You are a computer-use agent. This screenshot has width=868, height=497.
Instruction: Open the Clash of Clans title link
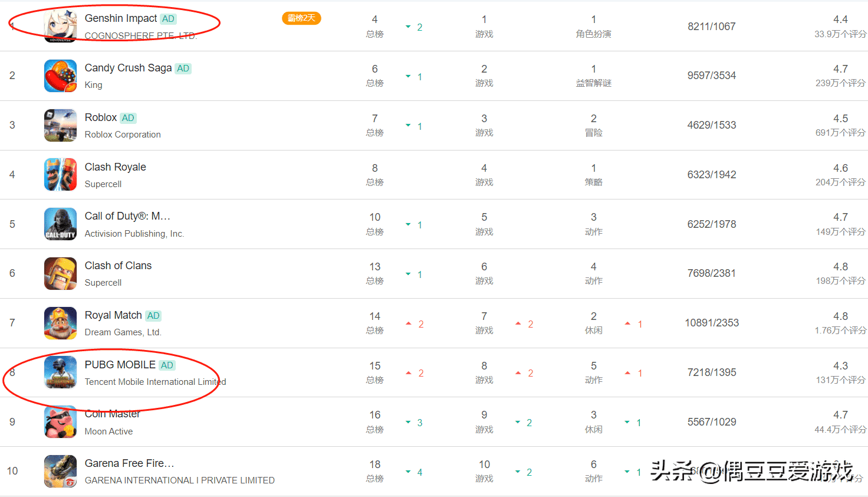[x=118, y=266]
